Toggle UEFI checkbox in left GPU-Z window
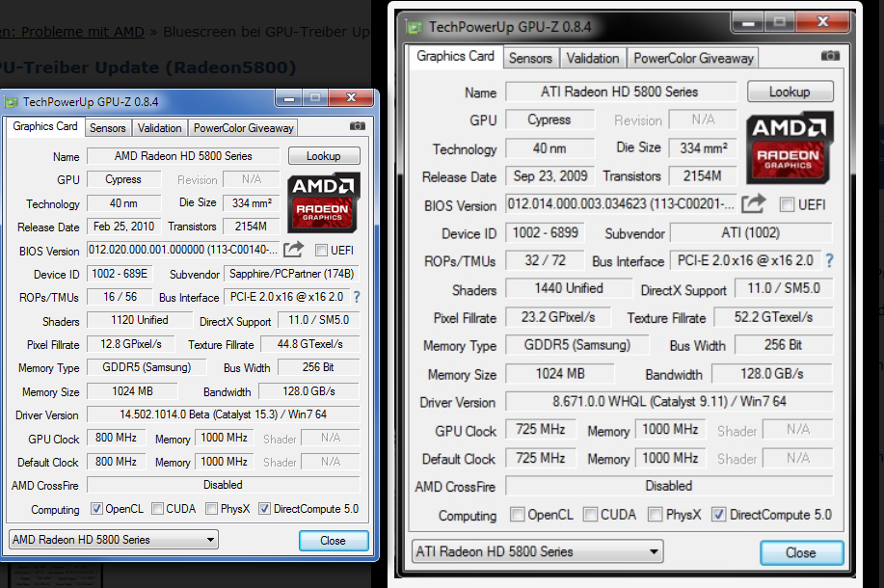The height and width of the screenshot is (588, 884). tap(321, 251)
